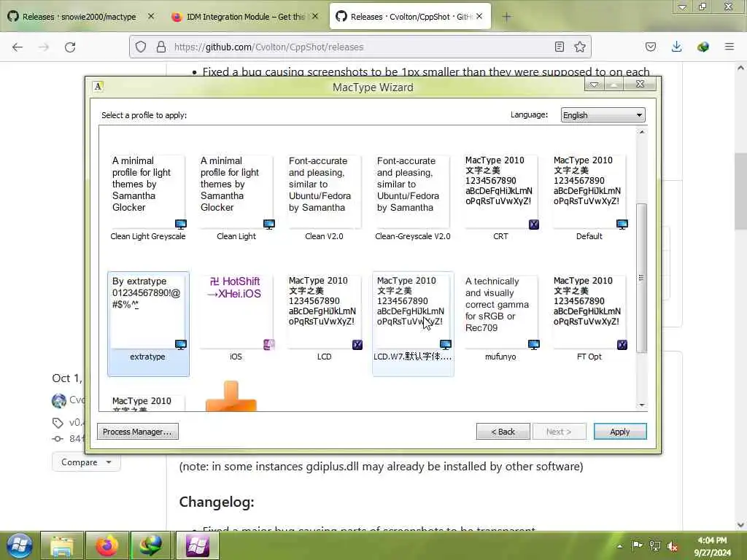747x560 pixels.
Task: Click the taskbar clock showing 4:04 PM
Action: [x=712, y=546]
